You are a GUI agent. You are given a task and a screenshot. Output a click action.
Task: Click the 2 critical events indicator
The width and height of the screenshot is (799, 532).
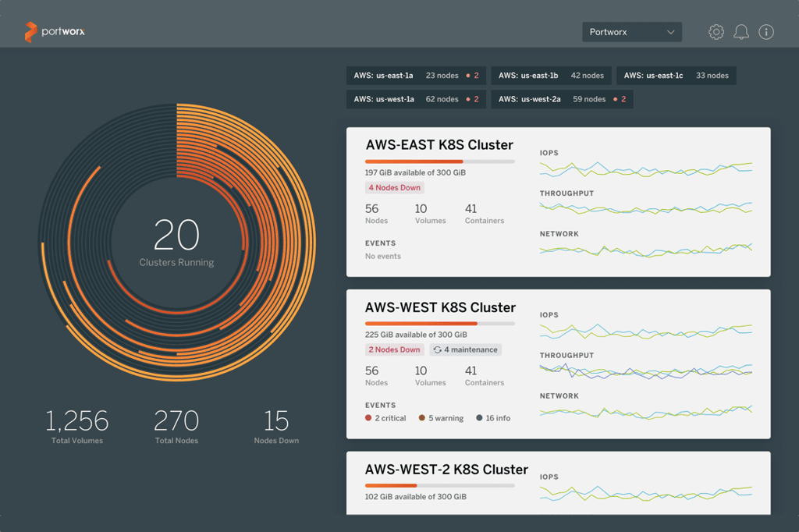pyautogui.click(x=385, y=418)
